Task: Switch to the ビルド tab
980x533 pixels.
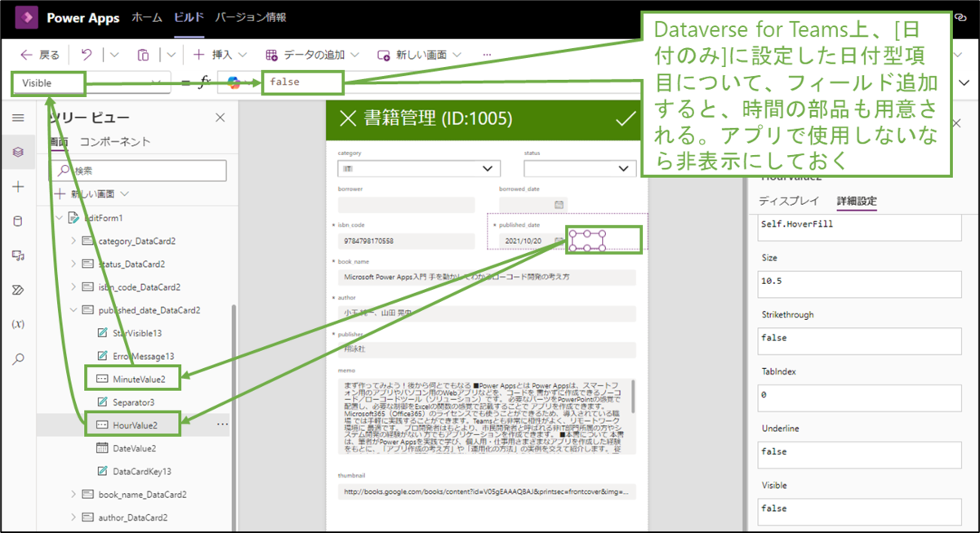Action: click(189, 17)
